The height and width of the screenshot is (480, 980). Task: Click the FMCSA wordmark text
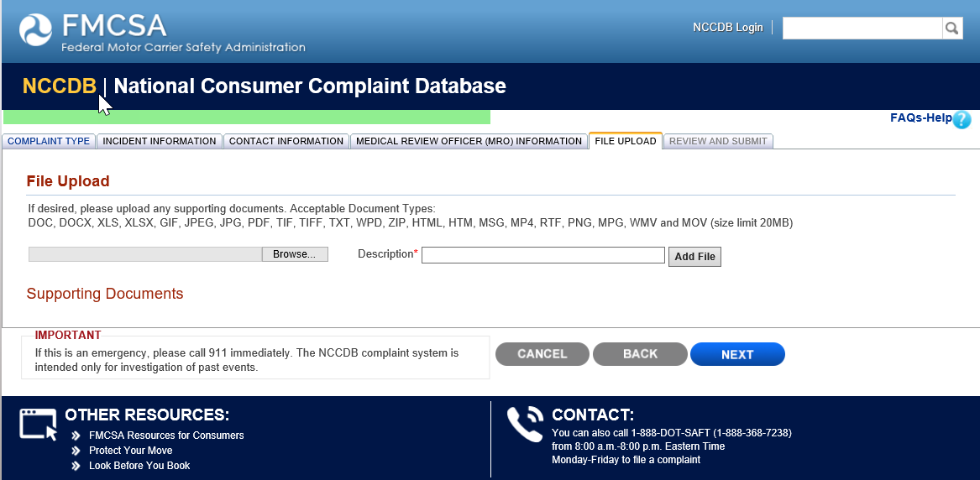(x=114, y=25)
